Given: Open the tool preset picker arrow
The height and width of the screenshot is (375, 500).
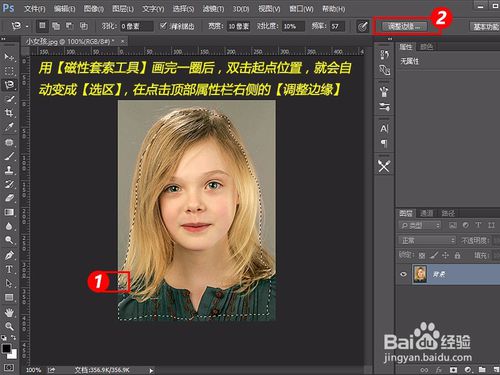Looking at the screenshot, I should [x=27, y=26].
